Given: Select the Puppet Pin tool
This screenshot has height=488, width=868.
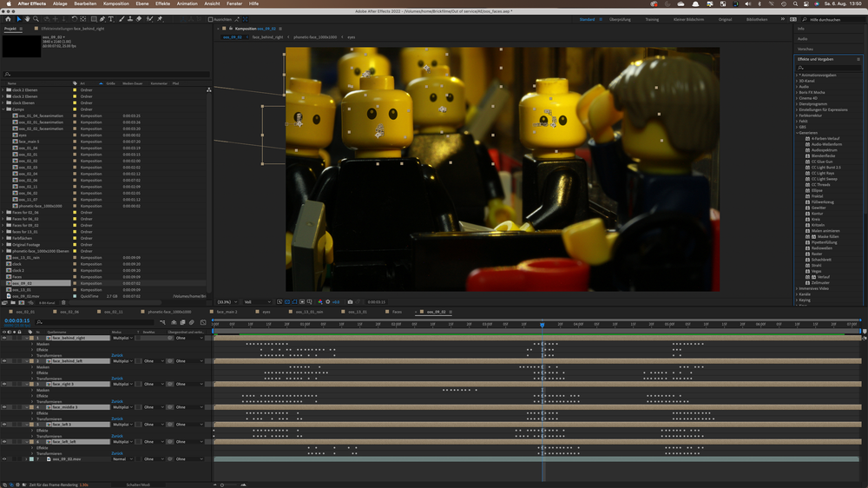Looking at the screenshot, I should (160, 19).
